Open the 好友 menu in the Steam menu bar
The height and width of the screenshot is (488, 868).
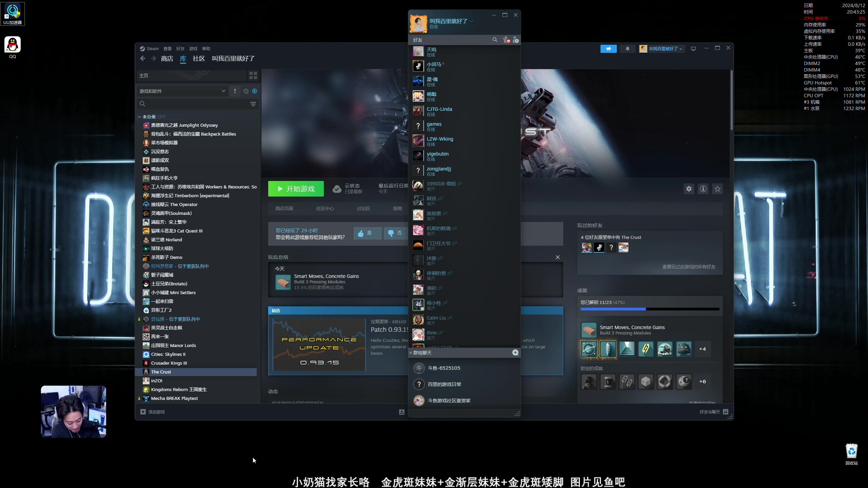(180, 48)
